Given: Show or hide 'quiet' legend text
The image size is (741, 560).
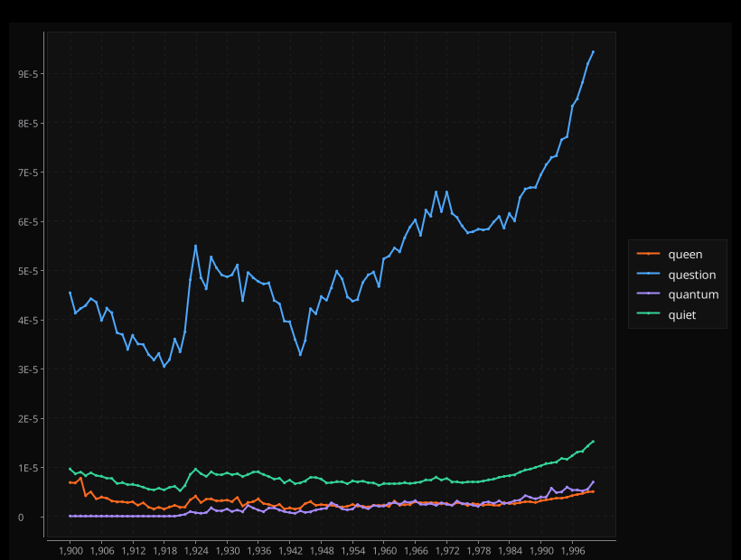Looking at the screenshot, I should 682,315.
